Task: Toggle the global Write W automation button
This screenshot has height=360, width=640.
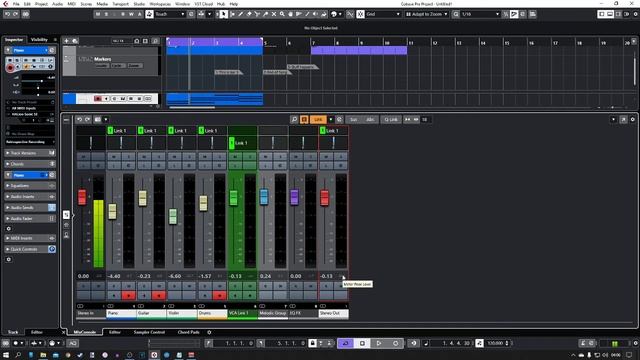Action: pyautogui.click(x=131, y=14)
